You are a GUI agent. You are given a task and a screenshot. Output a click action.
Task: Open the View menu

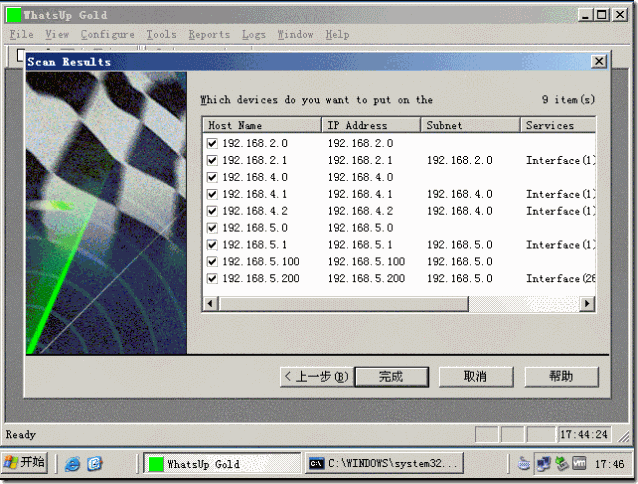[57, 35]
